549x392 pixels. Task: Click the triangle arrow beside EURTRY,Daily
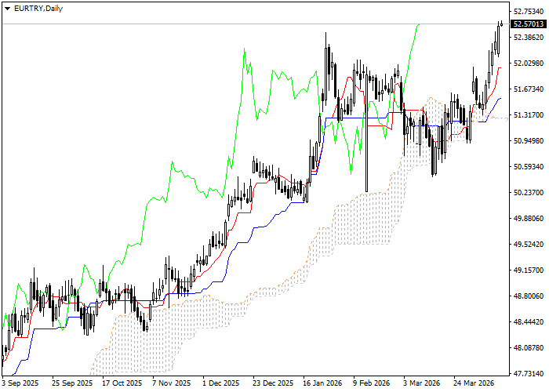point(7,9)
